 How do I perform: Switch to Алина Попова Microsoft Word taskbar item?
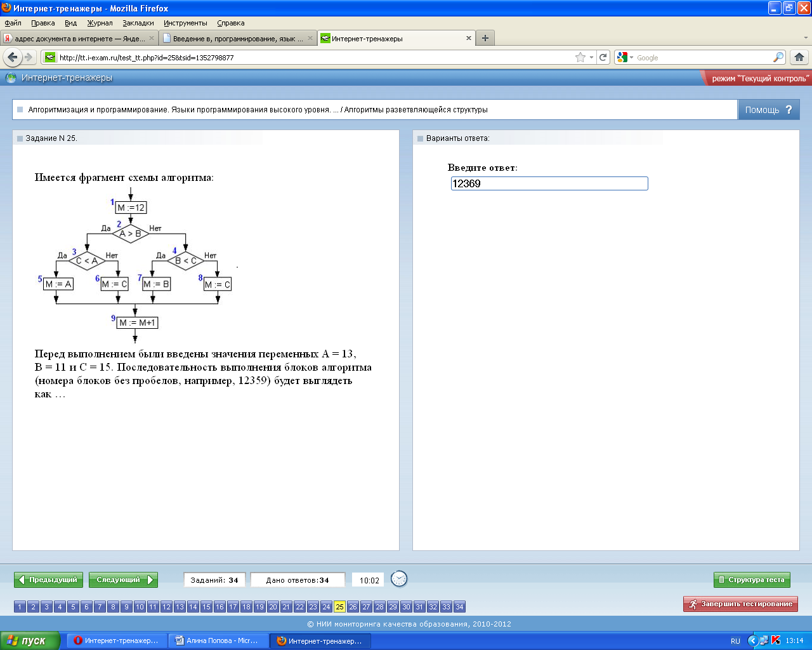(219, 640)
